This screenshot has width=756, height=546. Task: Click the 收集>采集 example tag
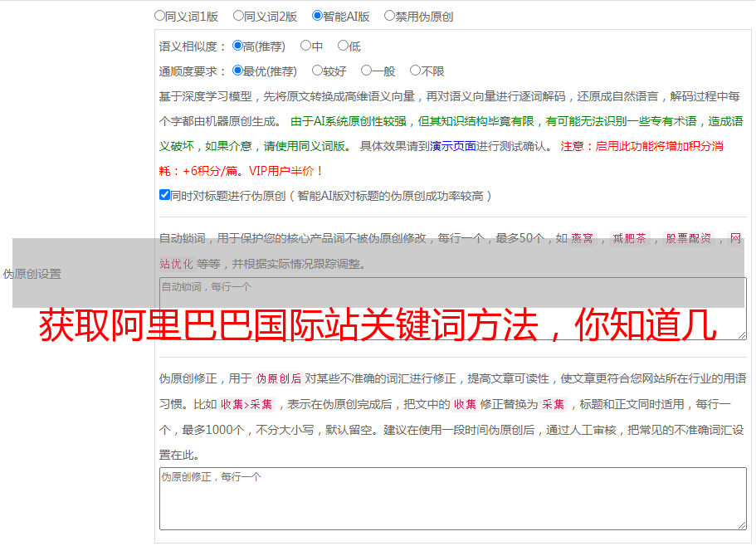pyautogui.click(x=246, y=404)
